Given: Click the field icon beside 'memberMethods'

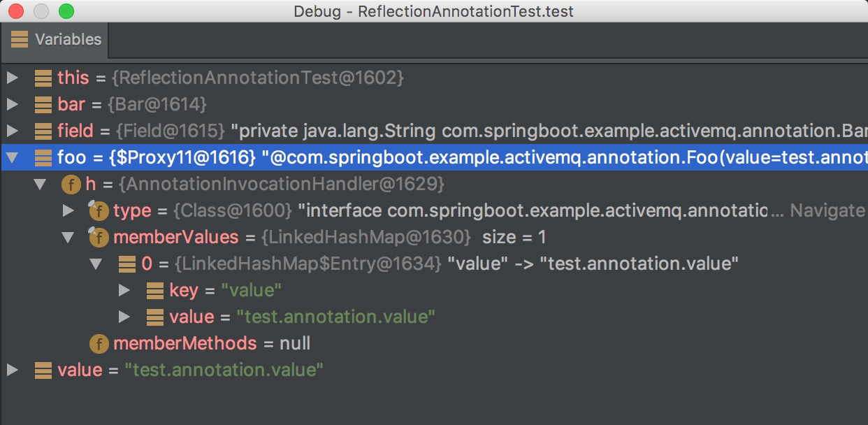Looking at the screenshot, I should (x=99, y=343).
